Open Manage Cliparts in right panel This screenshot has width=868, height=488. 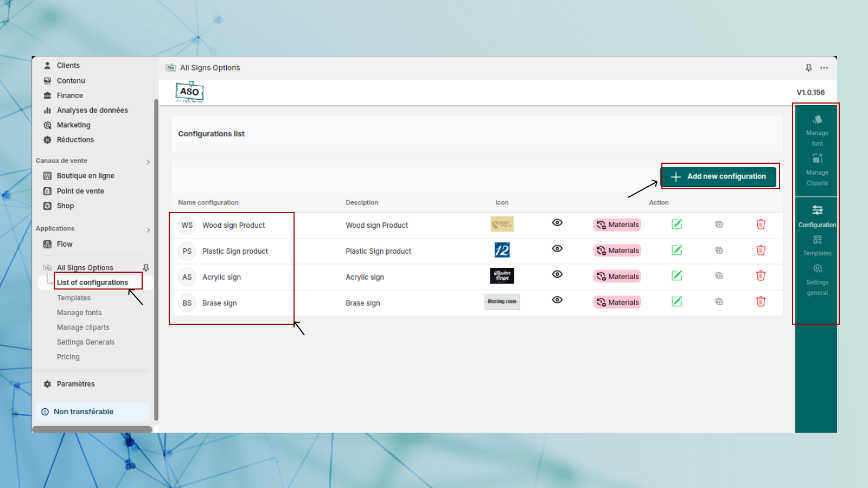[817, 170]
